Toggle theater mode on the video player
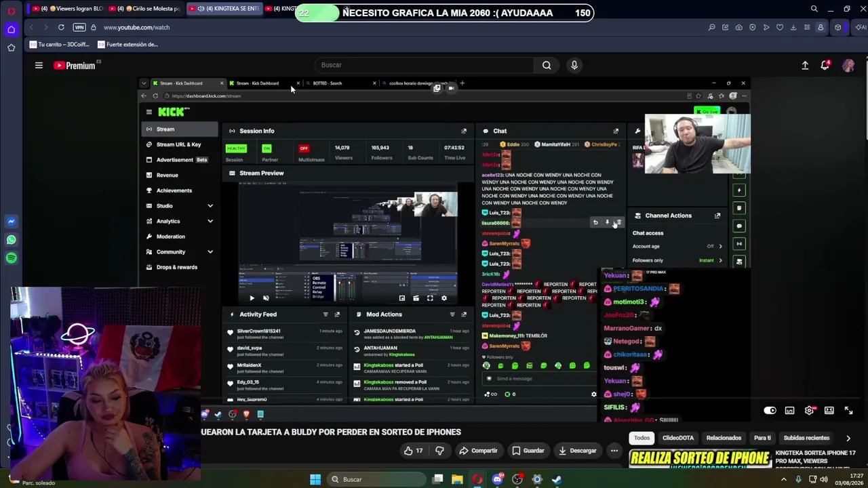The image size is (868, 488). pos(829,410)
